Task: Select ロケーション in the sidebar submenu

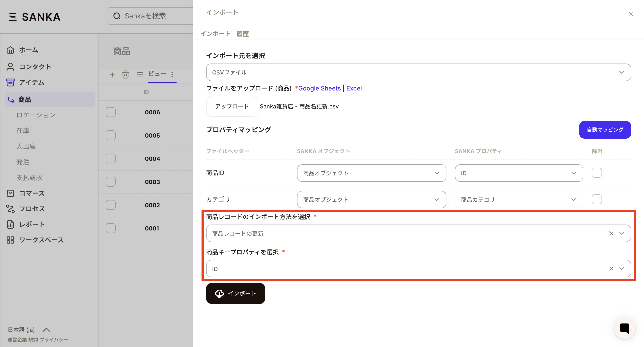Action: pos(36,115)
